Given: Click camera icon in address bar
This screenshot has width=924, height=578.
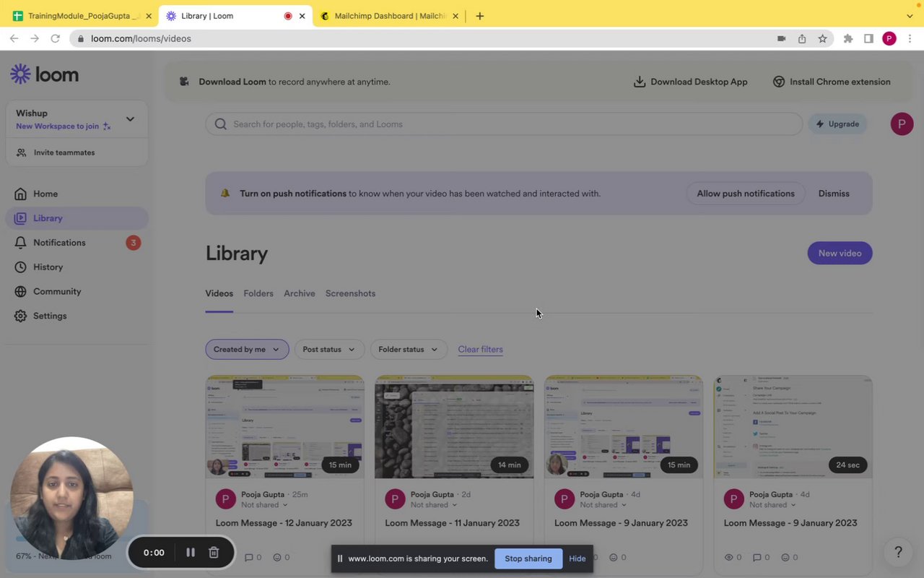Looking at the screenshot, I should [781, 38].
